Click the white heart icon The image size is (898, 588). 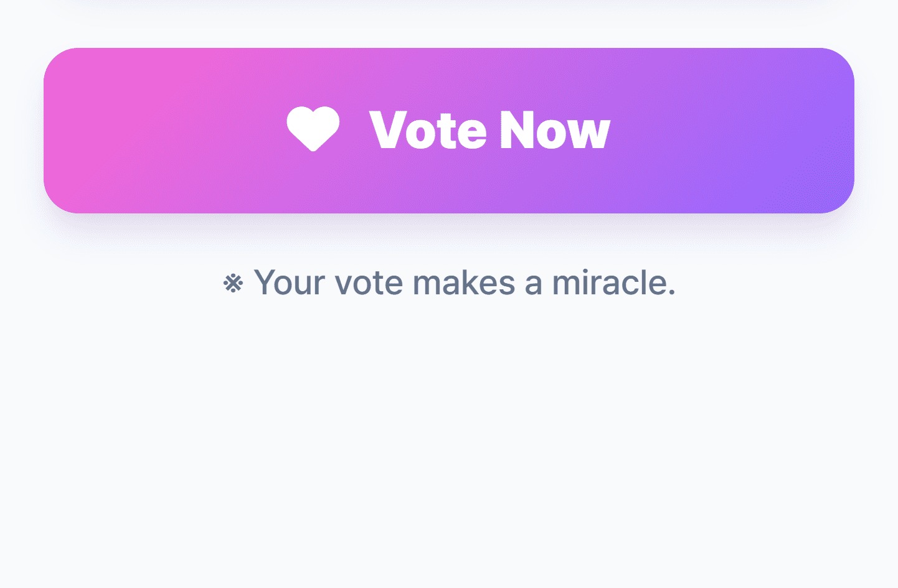(x=313, y=128)
